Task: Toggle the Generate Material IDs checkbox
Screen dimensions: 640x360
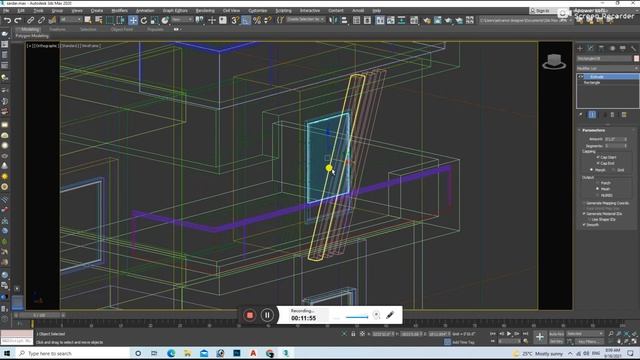Action: tap(584, 213)
